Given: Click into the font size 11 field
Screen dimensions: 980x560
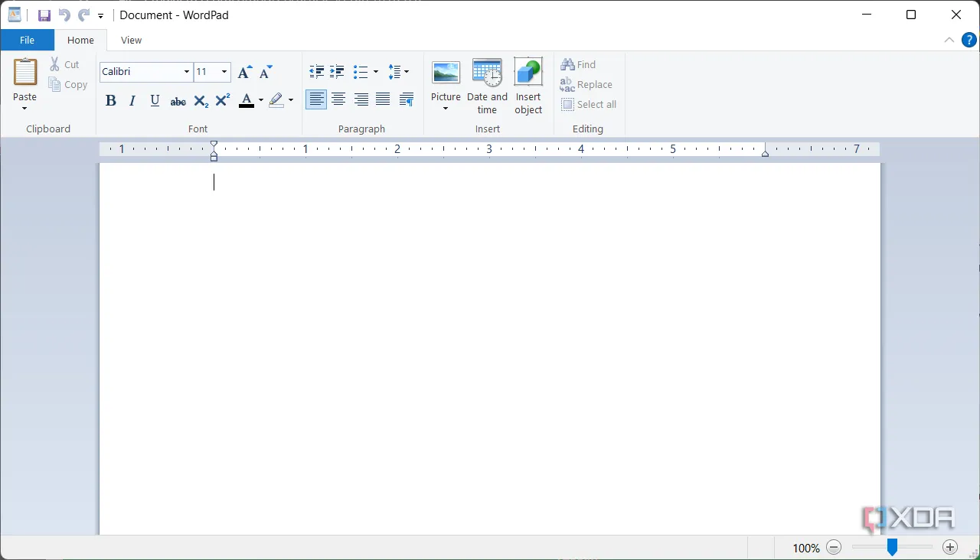Looking at the screenshot, I should 206,72.
